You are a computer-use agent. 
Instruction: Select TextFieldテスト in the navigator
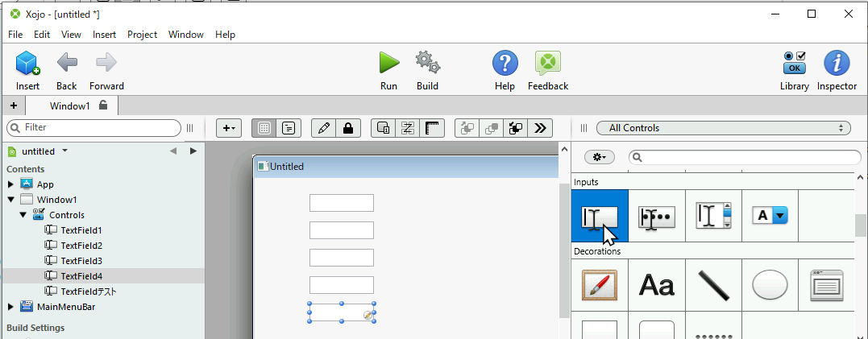tap(89, 291)
